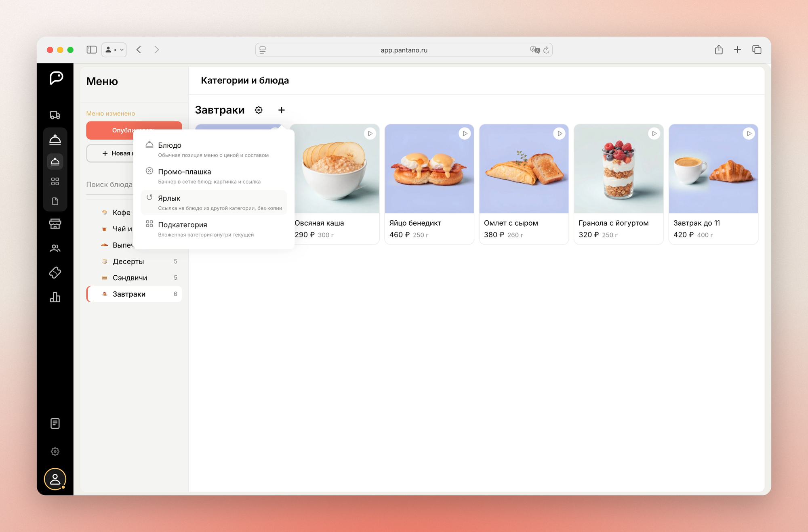Show Safari tab overview
This screenshot has height=532, width=808.
click(757, 50)
